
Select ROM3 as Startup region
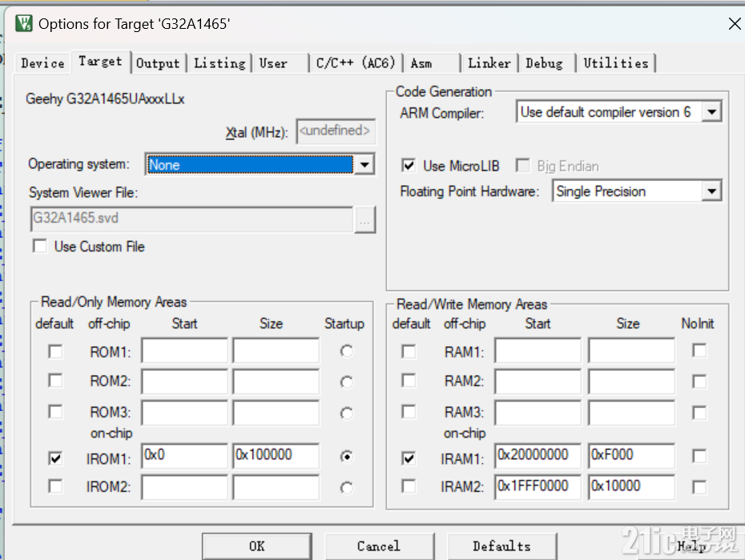tap(347, 413)
